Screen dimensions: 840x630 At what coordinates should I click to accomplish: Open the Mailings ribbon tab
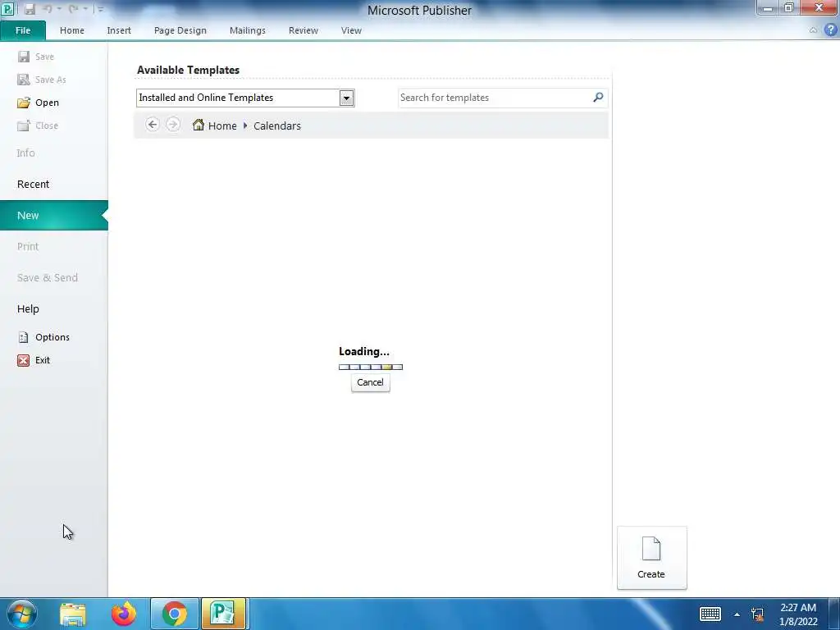pos(247,30)
